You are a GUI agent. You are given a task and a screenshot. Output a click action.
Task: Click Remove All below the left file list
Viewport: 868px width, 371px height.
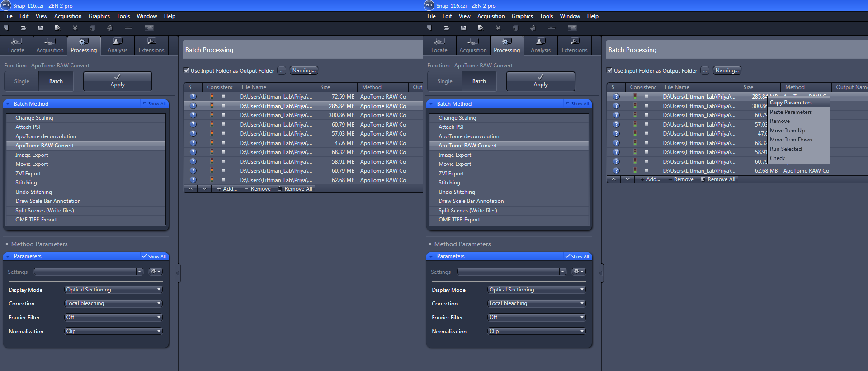pos(295,189)
